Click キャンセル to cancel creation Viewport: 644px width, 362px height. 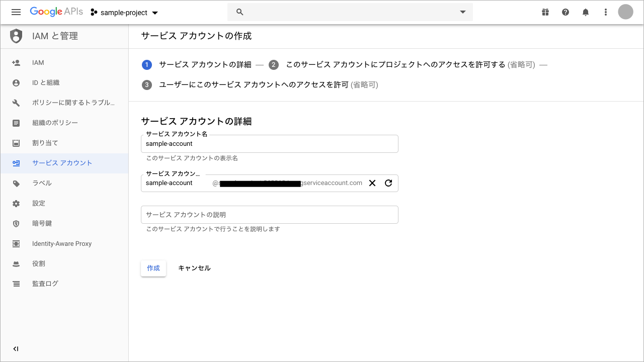click(194, 268)
